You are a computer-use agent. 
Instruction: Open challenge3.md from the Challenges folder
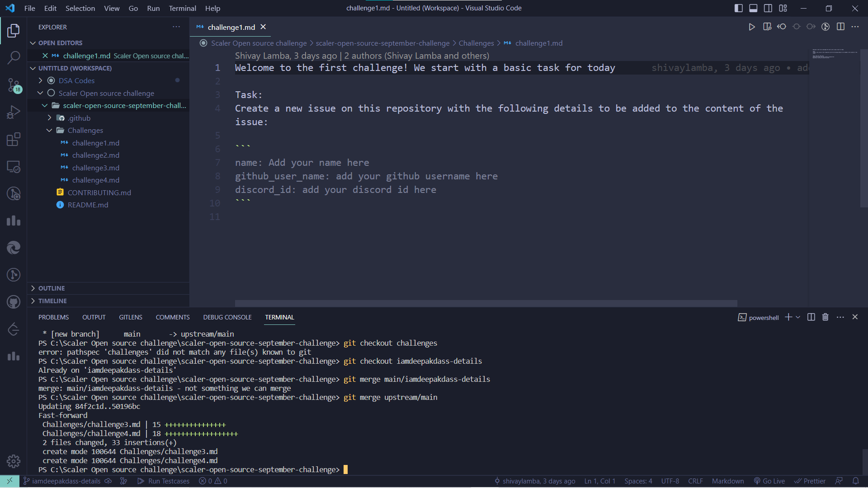[95, 167]
